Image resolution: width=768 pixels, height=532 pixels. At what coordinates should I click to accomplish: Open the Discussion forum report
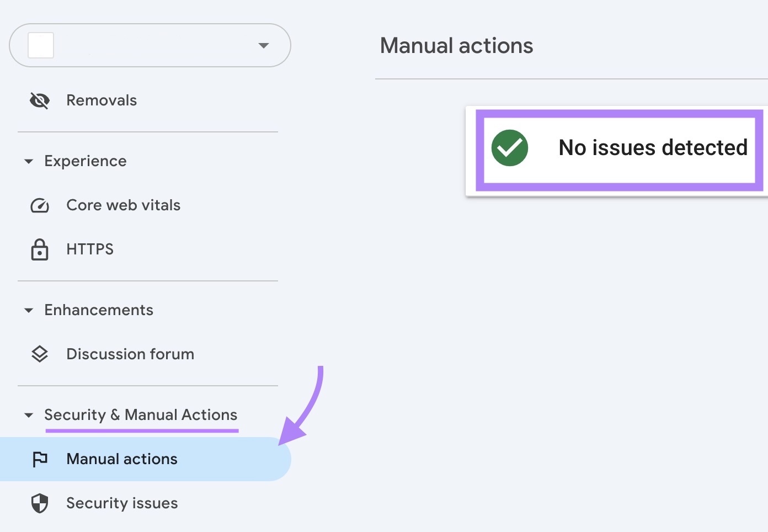tap(130, 354)
